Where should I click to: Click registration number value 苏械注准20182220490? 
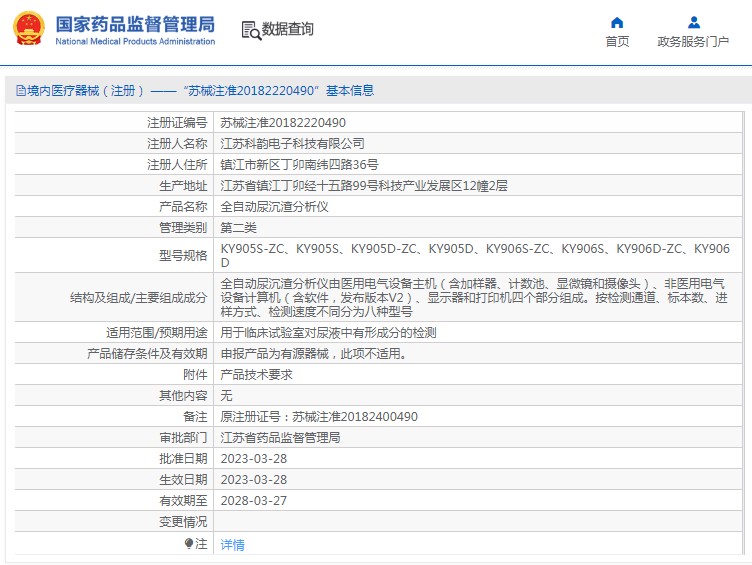click(282, 122)
